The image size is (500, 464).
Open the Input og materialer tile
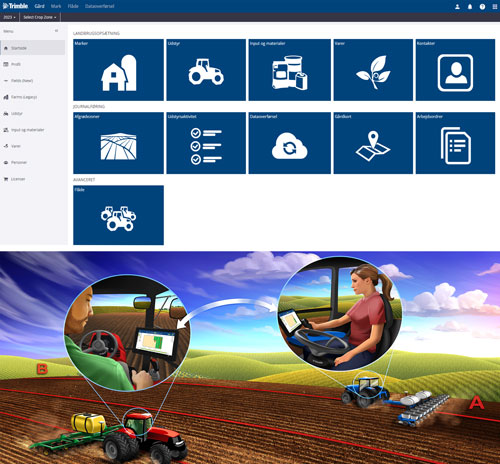pyautogui.click(x=290, y=70)
